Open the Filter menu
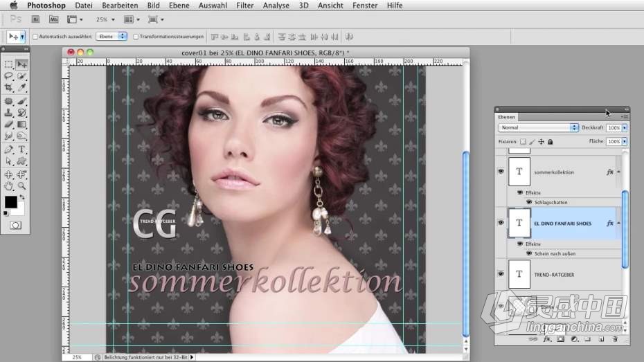 pyautogui.click(x=244, y=6)
